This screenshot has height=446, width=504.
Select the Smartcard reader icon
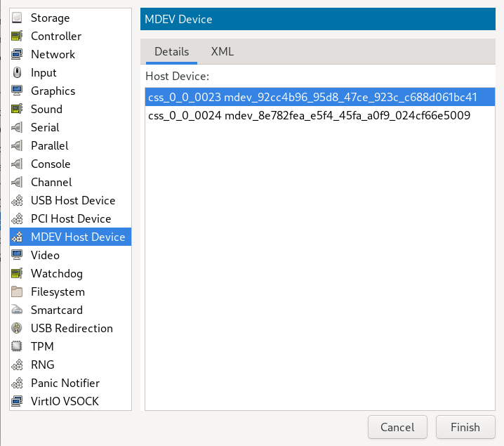(x=17, y=310)
